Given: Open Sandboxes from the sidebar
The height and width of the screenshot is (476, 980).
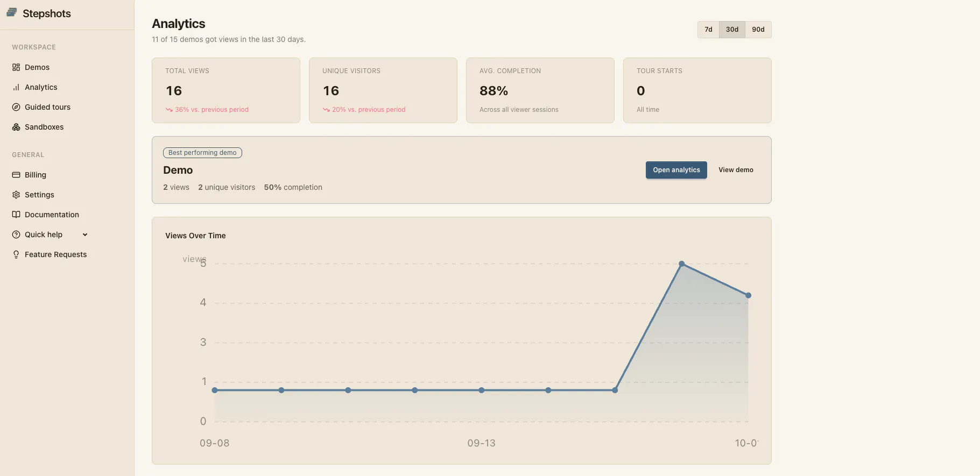Looking at the screenshot, I should click(x=44, y=127).
